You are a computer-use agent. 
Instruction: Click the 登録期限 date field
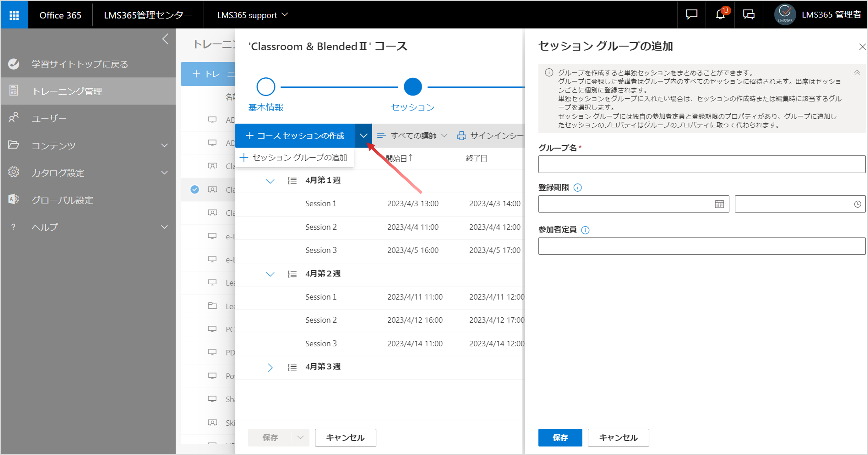tap(634, 204)
